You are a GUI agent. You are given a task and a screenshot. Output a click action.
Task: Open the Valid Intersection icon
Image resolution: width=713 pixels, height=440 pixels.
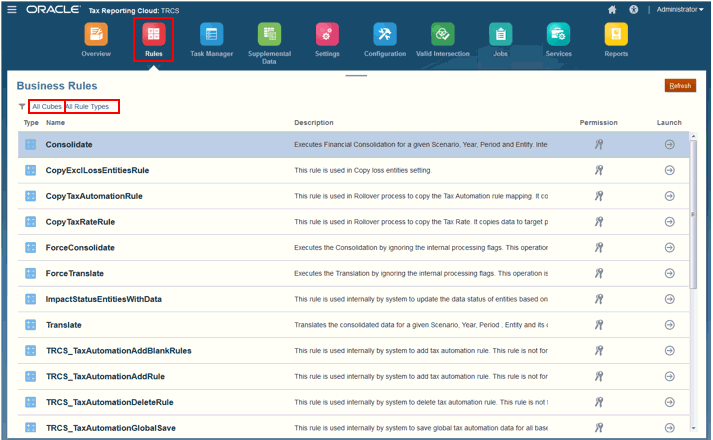[442, 34]
